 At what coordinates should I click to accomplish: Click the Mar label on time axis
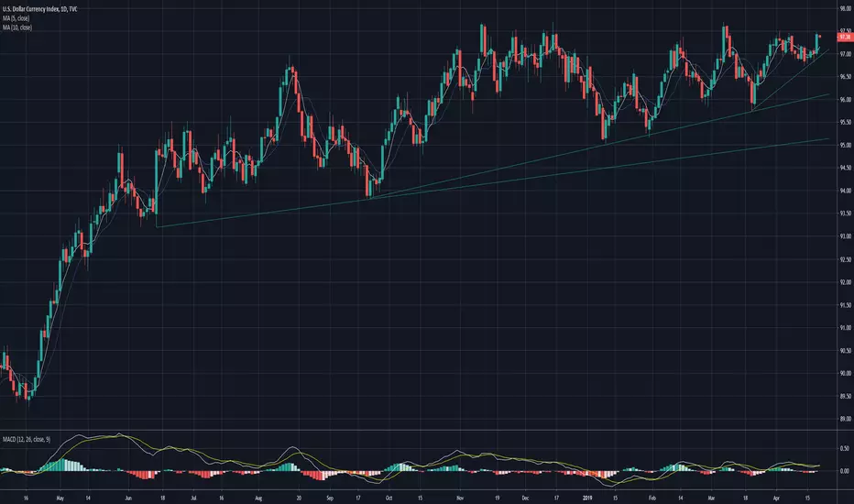tap(711, 498)
